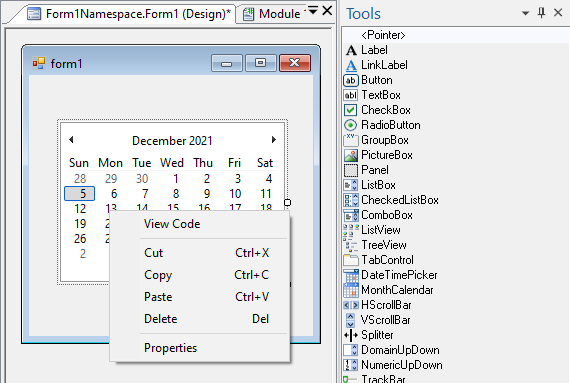Select December 1 in calendar

[176, 179]
